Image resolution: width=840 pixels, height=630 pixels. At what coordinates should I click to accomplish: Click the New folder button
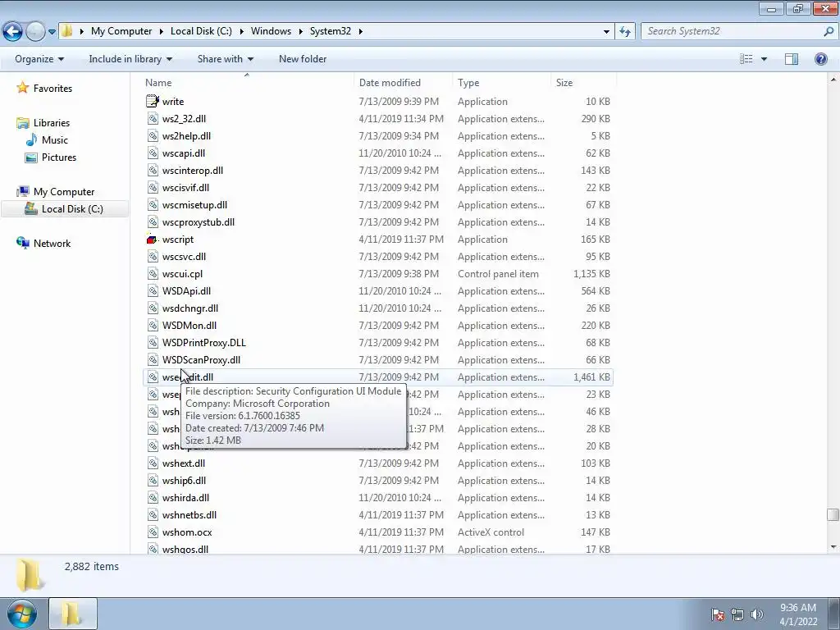[303, 59]
